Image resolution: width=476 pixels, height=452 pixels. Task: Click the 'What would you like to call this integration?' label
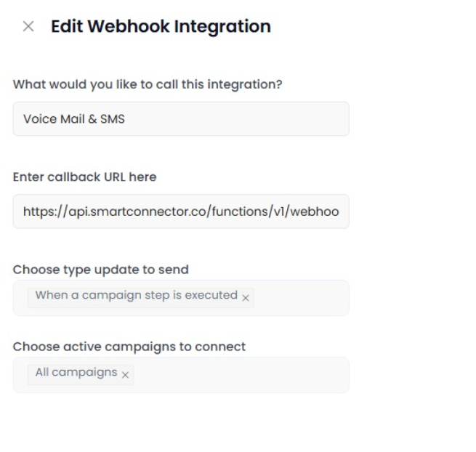coord(148,84)
